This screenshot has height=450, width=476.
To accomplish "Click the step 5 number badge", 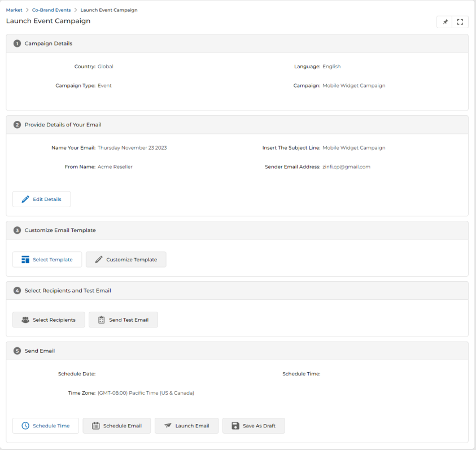I will click(x=17, y=351).
